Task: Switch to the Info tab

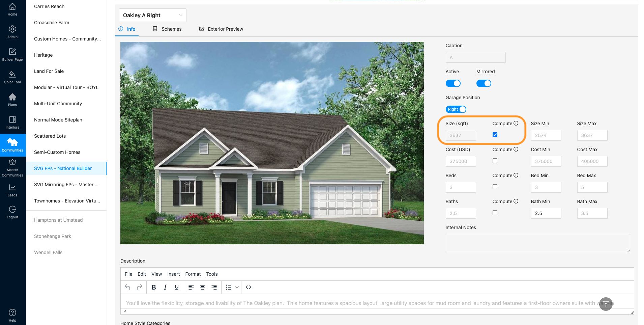Action: pyautogui.click(x=127, y=29)
